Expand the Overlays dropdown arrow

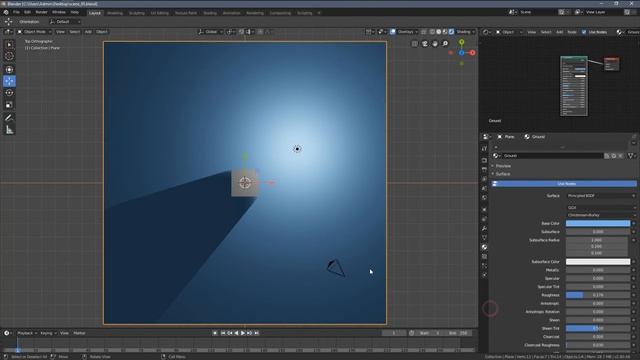[416, 32]
